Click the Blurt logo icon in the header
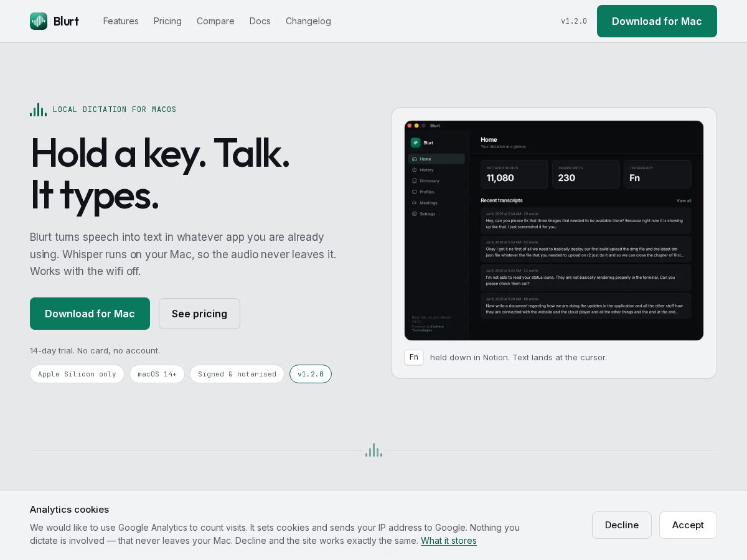 (x=39, y=21)
